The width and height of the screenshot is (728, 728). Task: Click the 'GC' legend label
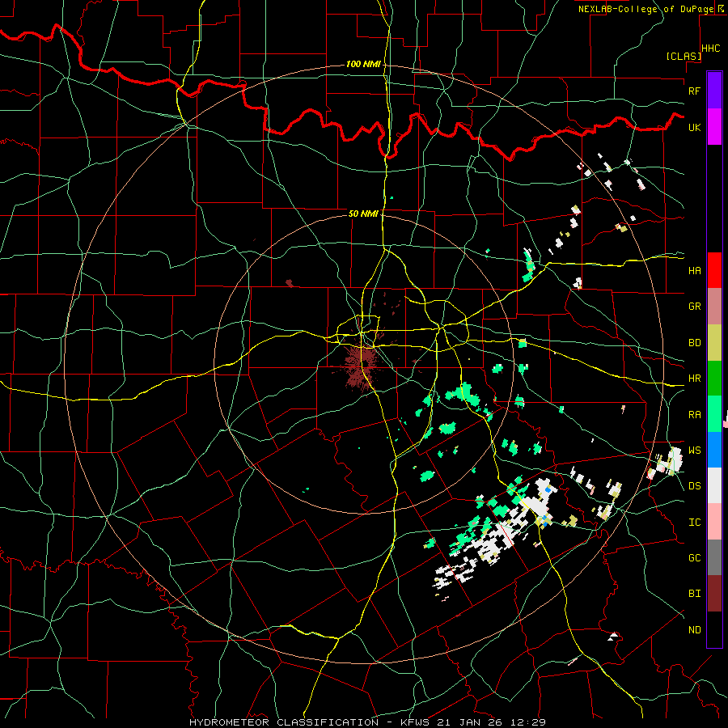click(x=694, y=557)
